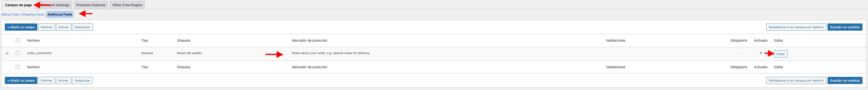Click top 'Restablecer a los campos por defecto'
Viewport: 868px width, 90px height.
pos(796,27)
